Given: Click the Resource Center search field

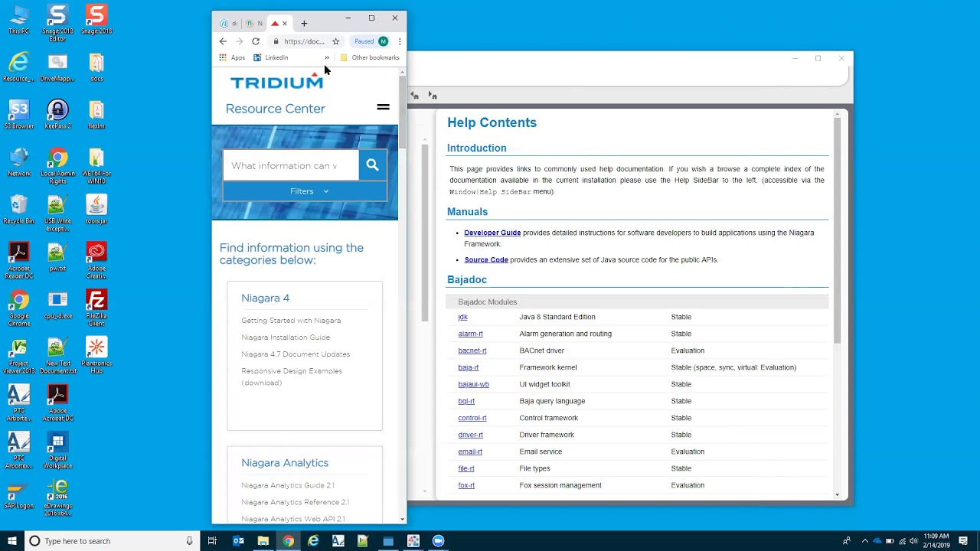Looking at the screenshot, I should point(290,165).
